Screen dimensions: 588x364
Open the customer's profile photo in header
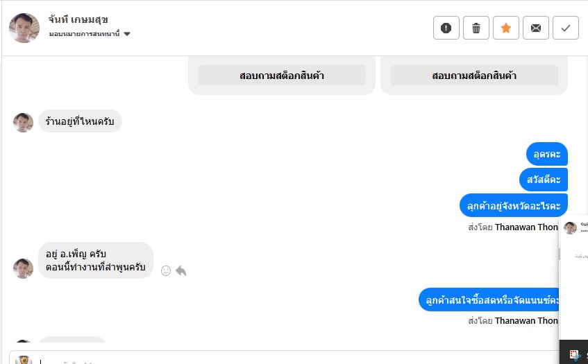[x=24, y=28]
